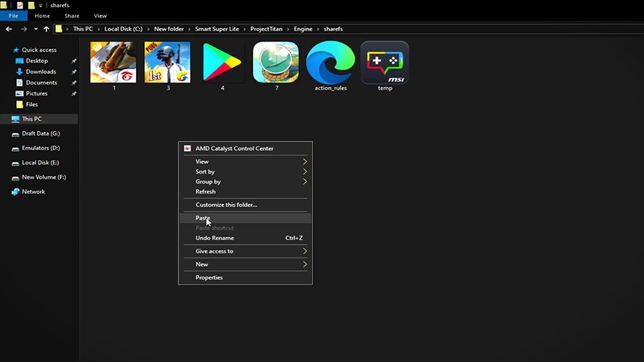Go up one folder level
The width and height of the screenshot is (644, 362).
click(46, 29)
